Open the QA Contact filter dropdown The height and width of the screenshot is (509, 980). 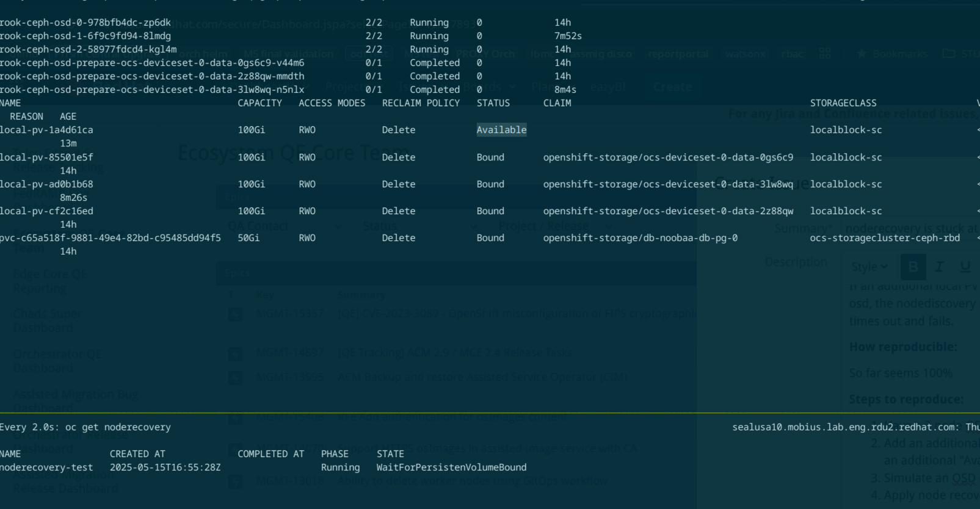(283, 226)
